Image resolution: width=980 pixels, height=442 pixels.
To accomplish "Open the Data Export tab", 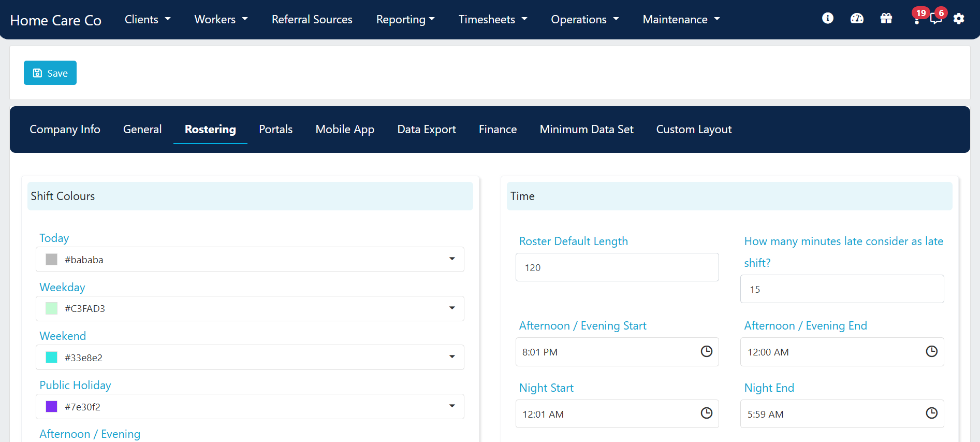I will click(x=427, y=129).
